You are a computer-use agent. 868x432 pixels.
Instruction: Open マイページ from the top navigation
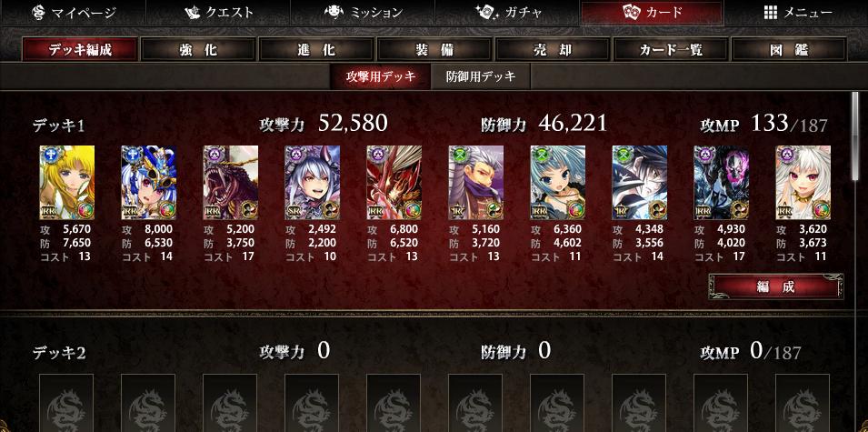[73, 12]
